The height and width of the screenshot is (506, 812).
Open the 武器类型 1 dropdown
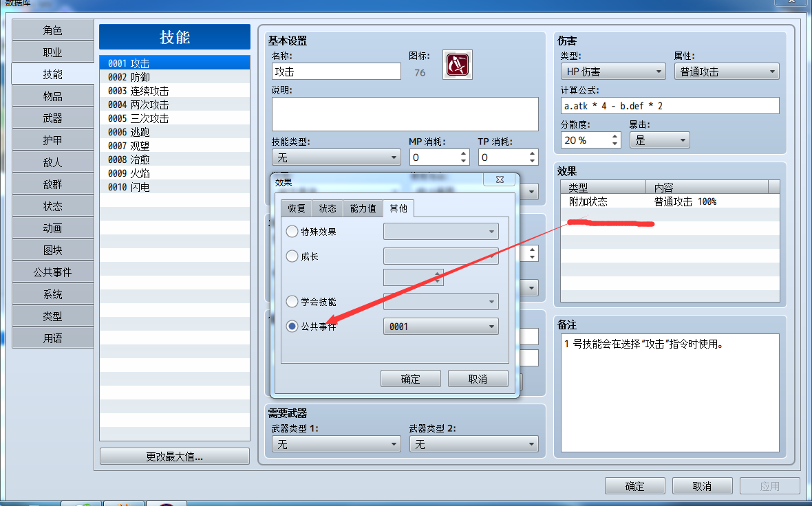(336, 444)
